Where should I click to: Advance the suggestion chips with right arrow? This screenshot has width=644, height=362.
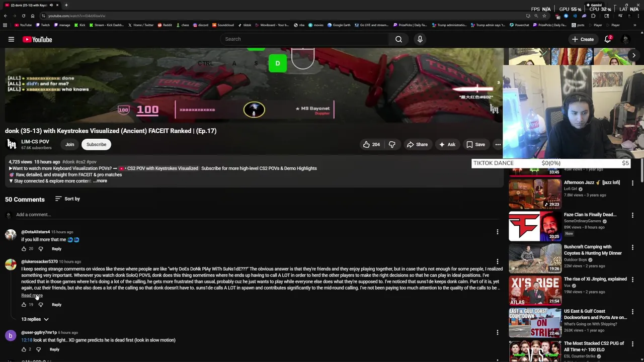click(x=633, y=56)
